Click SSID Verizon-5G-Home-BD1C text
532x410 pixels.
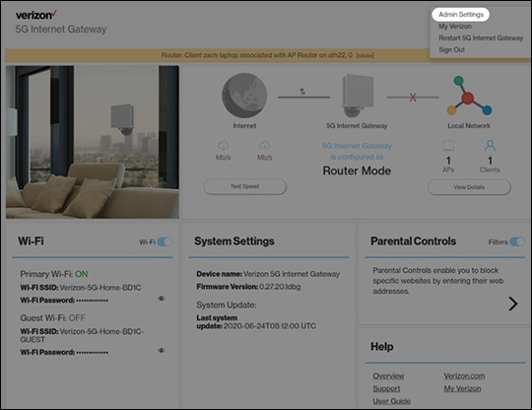click(x=100, y=288)
